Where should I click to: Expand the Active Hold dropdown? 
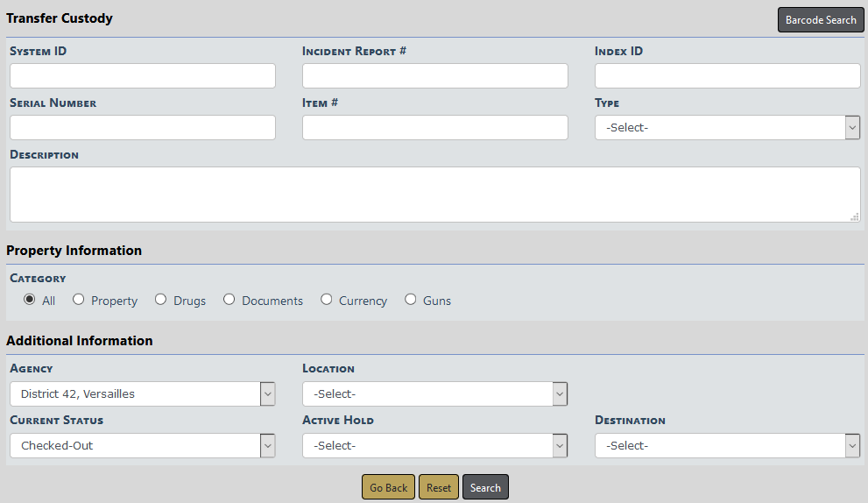click(x=434, y=446)
